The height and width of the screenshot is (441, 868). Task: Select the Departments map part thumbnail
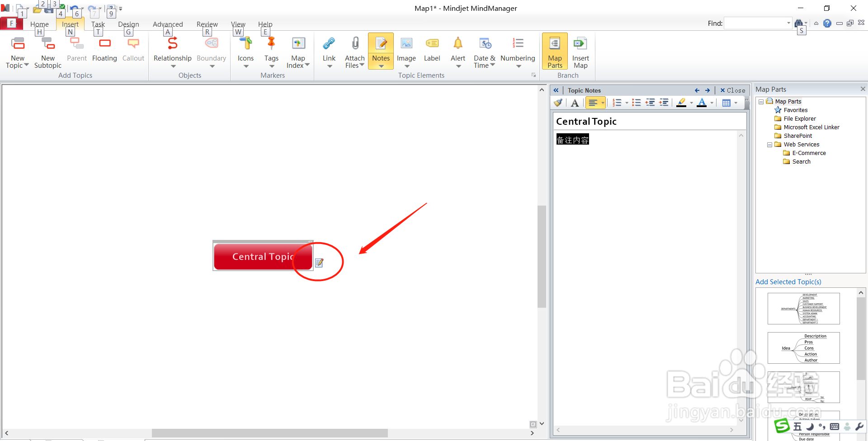(803, 309)
